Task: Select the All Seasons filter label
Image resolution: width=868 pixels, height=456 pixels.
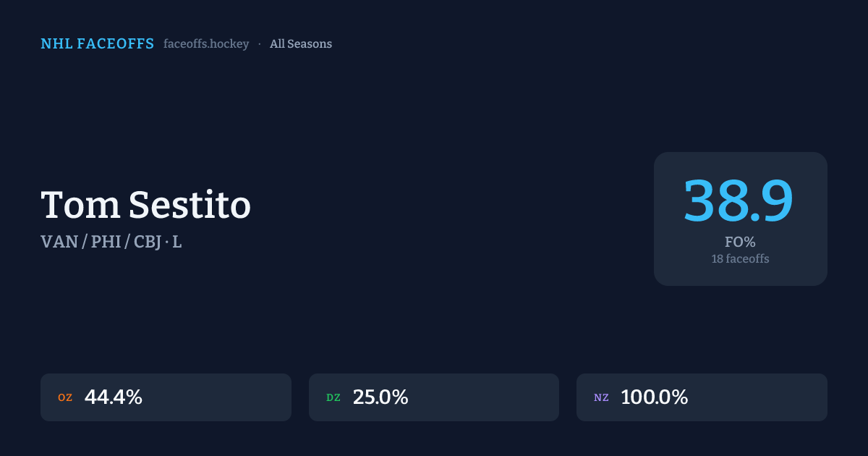Action: (x=301, y=44)
